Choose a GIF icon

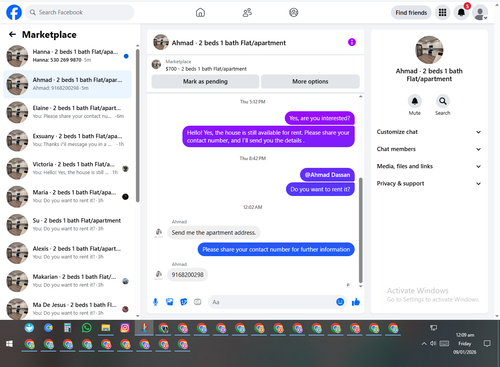(x=198, y=302)
